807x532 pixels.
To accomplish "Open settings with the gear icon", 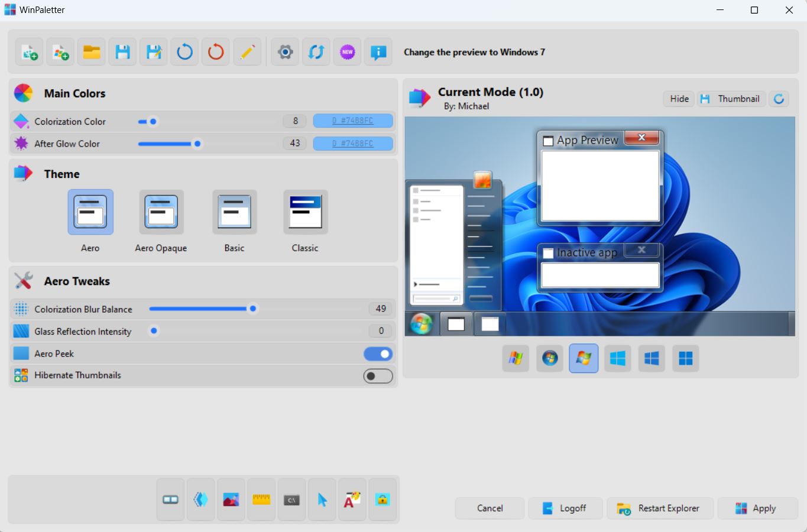I will coord(285,53).
